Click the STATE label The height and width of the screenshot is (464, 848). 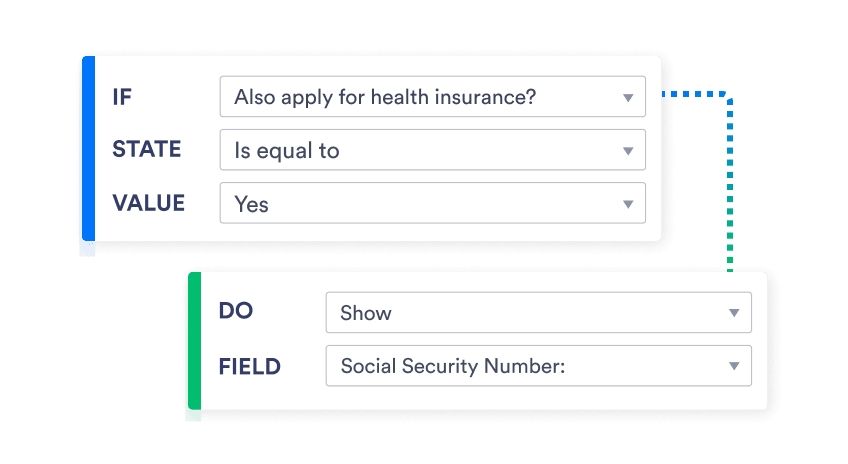click(x=147, y=150)
